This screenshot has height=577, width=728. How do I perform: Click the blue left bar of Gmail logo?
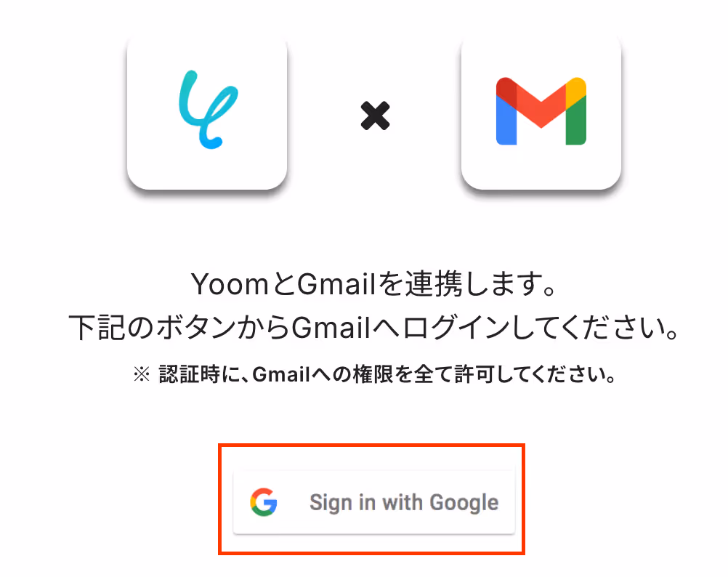(x=506, y=121)
